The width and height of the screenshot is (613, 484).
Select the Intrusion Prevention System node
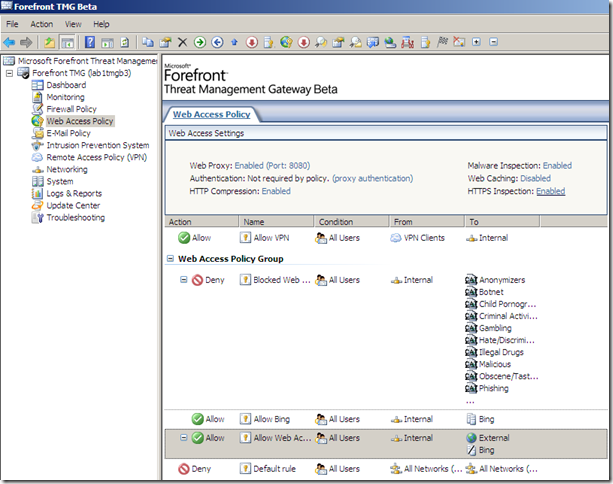pos(98,145)
